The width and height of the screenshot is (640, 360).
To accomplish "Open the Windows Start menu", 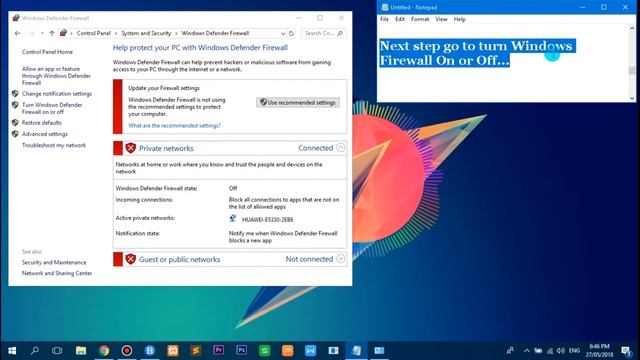I will pyautogui.click(x=12, y=351).
